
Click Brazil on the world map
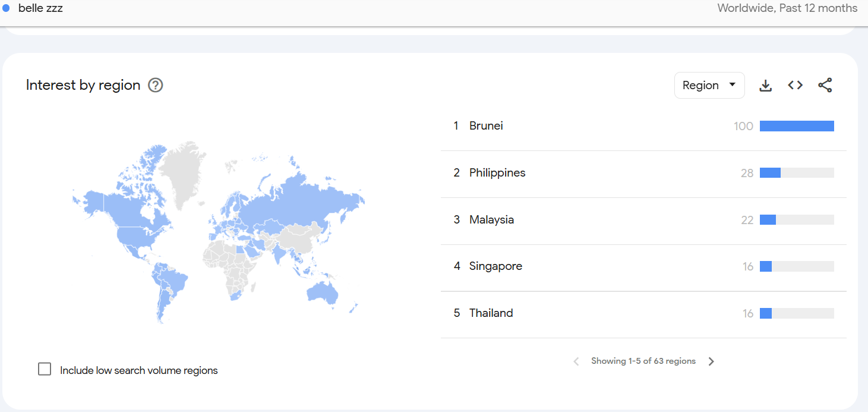[x=176, y=281]
